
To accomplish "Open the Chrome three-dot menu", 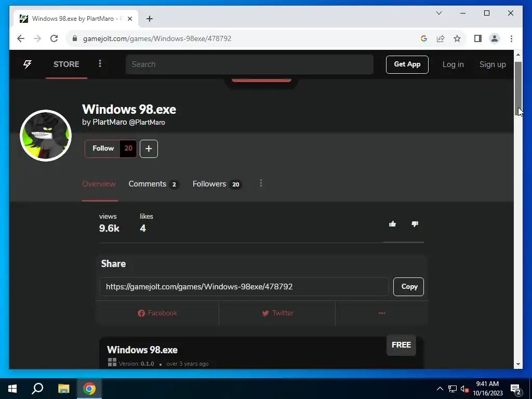I will (511, 38).
